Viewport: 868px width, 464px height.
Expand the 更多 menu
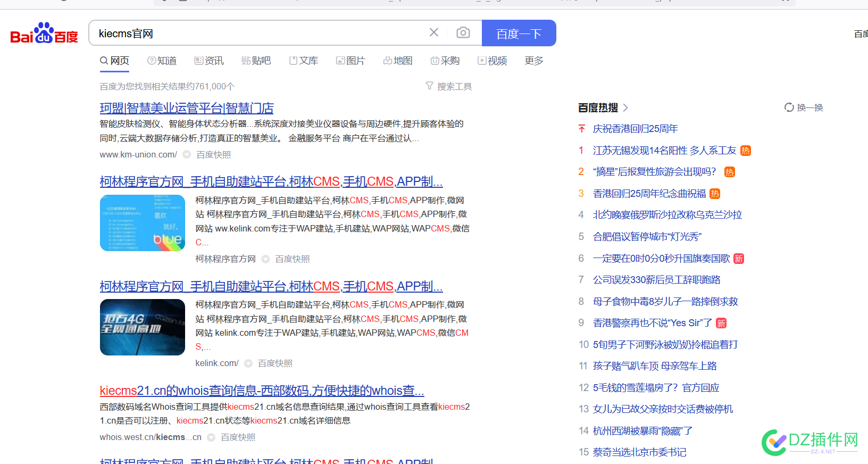[534, 61]
